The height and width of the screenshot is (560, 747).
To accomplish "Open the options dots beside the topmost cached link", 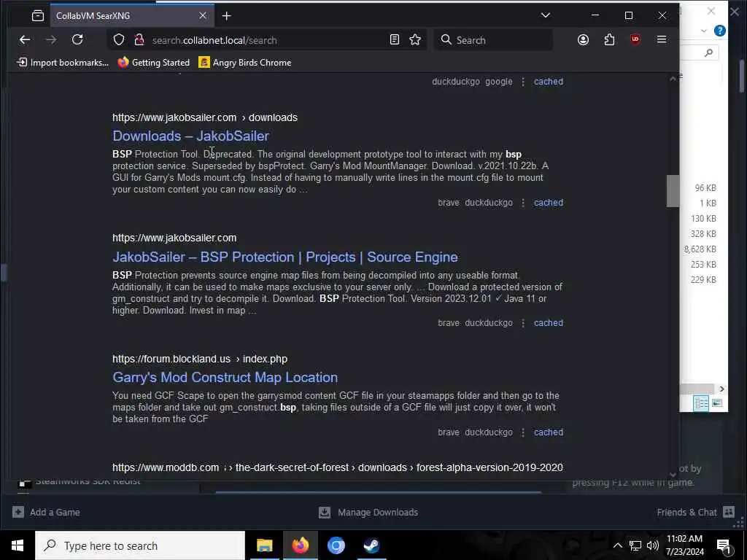I will click(x=523, y=82).
